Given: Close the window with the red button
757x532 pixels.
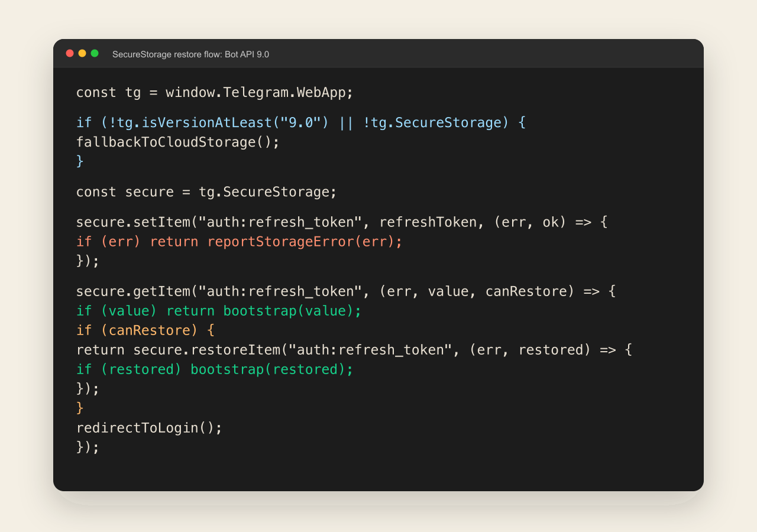Looking at the screenshot, I should (x=70, y=53).
